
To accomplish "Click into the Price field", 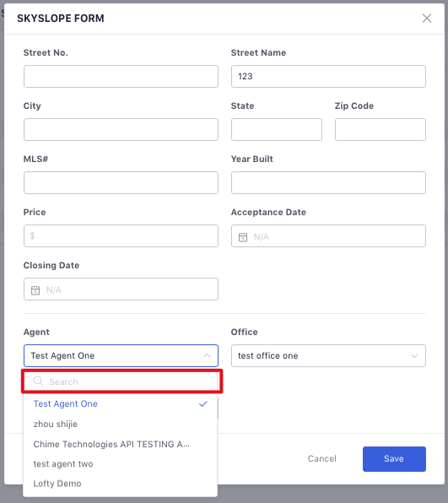I will coord(121,235).
